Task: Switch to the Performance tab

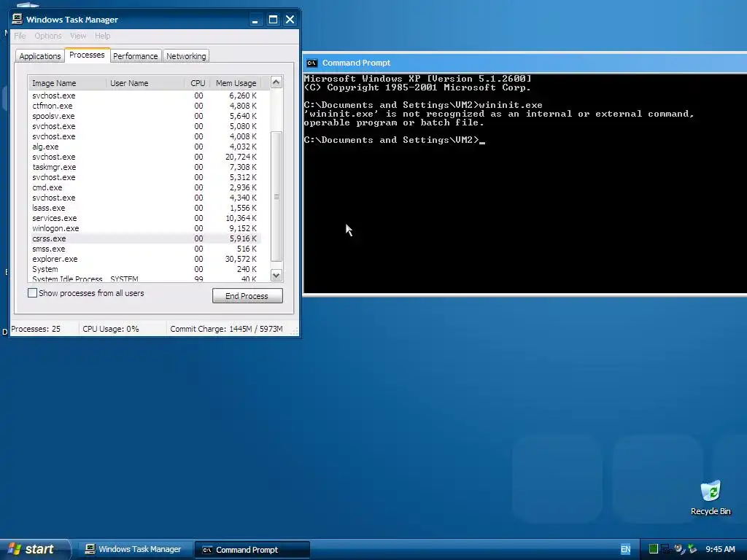Action: [x=135, y=55]
